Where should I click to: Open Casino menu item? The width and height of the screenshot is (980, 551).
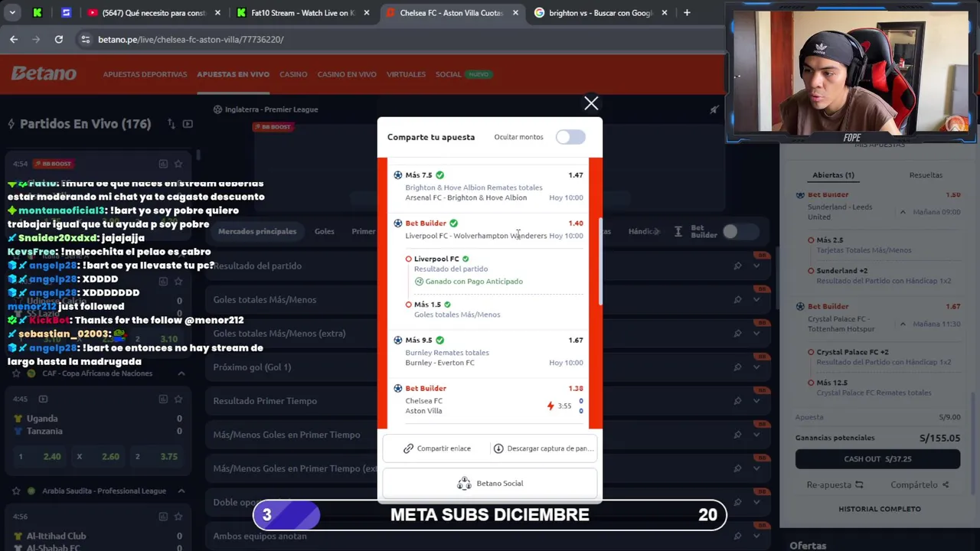click(x=293, y=74)
